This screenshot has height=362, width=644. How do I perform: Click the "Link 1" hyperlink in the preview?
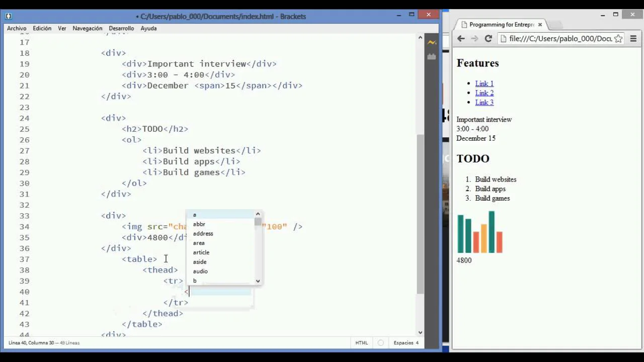484,83
